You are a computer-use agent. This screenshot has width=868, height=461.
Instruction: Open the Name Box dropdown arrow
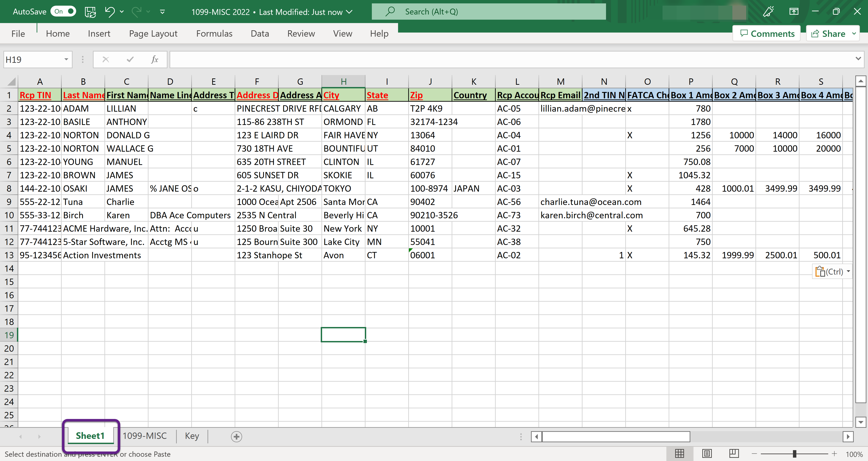click(66, 60)
